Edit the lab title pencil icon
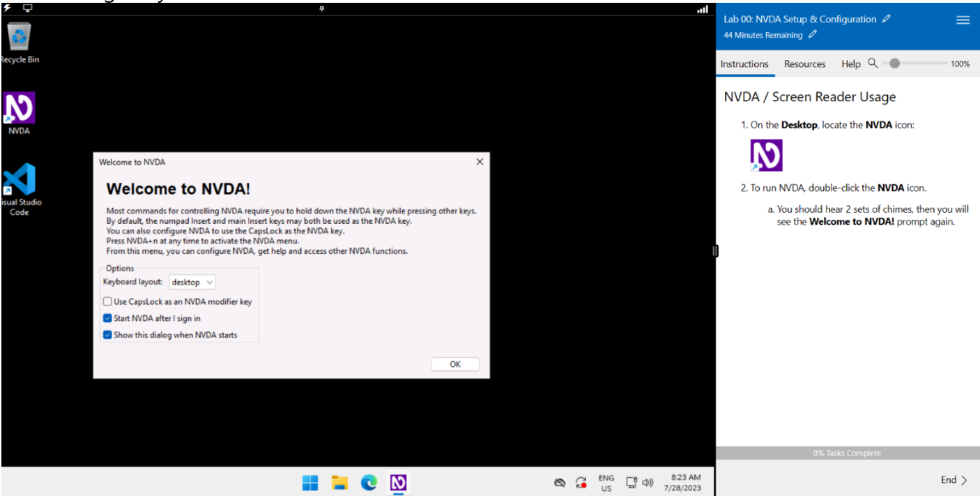Viewport: 980px width, 496px height. coord(886,20)
